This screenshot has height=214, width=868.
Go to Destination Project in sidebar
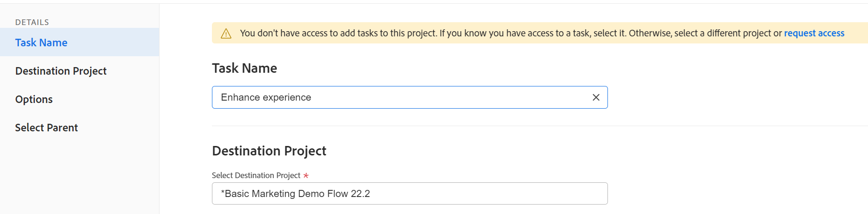tap(61, 71)
